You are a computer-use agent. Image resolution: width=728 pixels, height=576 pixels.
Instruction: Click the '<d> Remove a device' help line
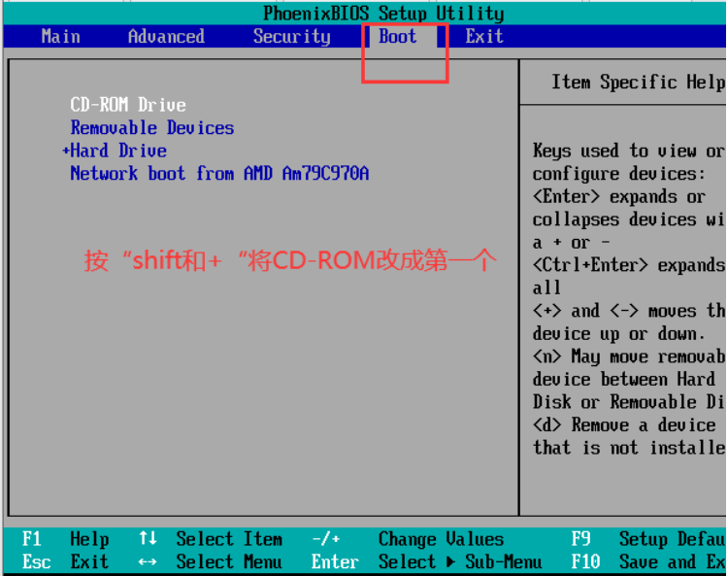(x=624, y=424)
